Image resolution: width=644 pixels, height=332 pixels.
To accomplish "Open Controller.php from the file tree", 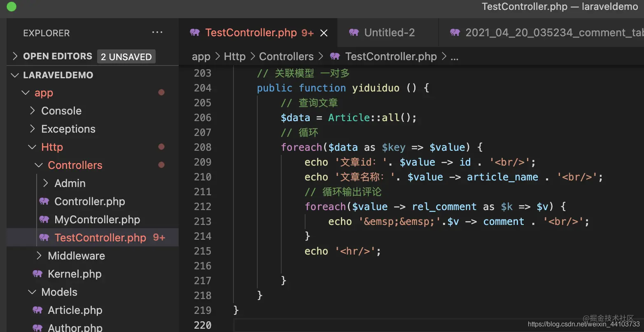I will coord(89,201).
